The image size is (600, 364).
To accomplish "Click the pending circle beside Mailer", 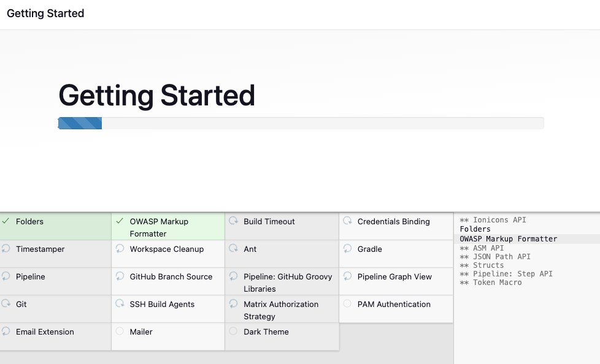I will pos(120,332).
